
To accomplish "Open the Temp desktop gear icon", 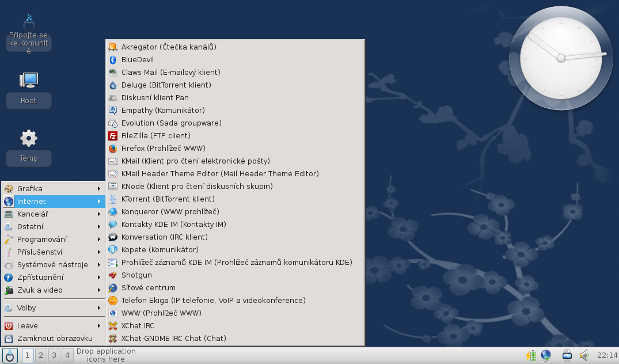I will click(x=28, y=138).
